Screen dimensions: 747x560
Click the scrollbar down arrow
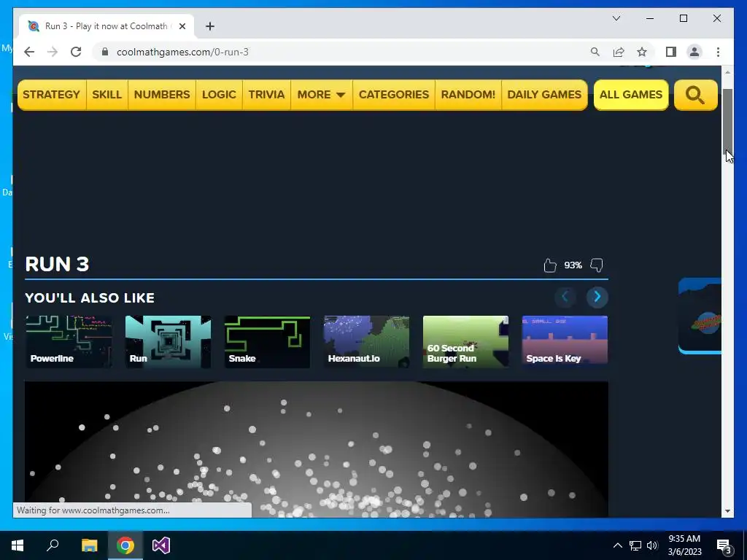[x=727, y=511]
